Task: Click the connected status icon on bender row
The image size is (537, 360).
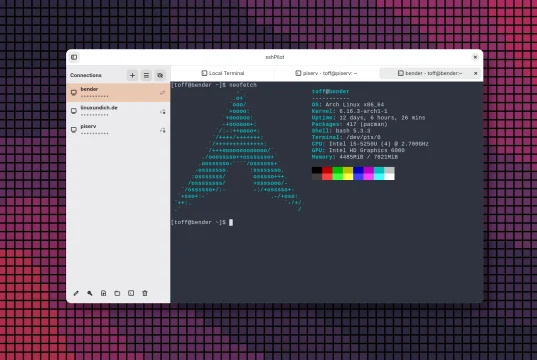Action: [x=162, y=92]
